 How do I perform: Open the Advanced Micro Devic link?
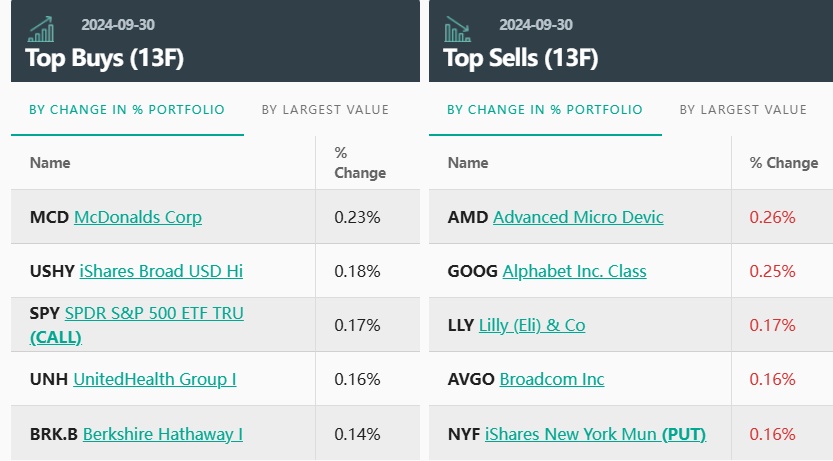pos(578,217)
